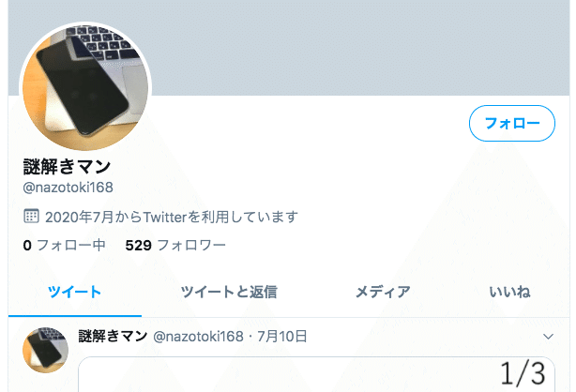Click the 529 follower count number
Screen dimensions: 576x392
139,245
